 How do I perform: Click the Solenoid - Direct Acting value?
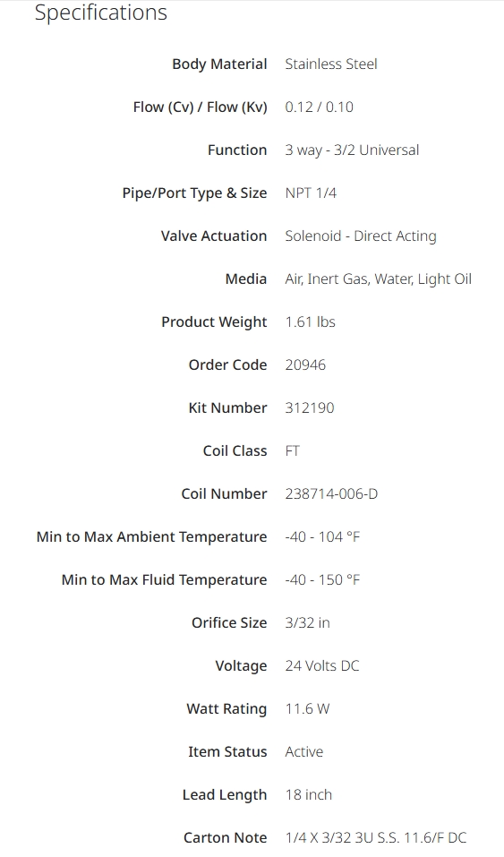tap(361, 236)
